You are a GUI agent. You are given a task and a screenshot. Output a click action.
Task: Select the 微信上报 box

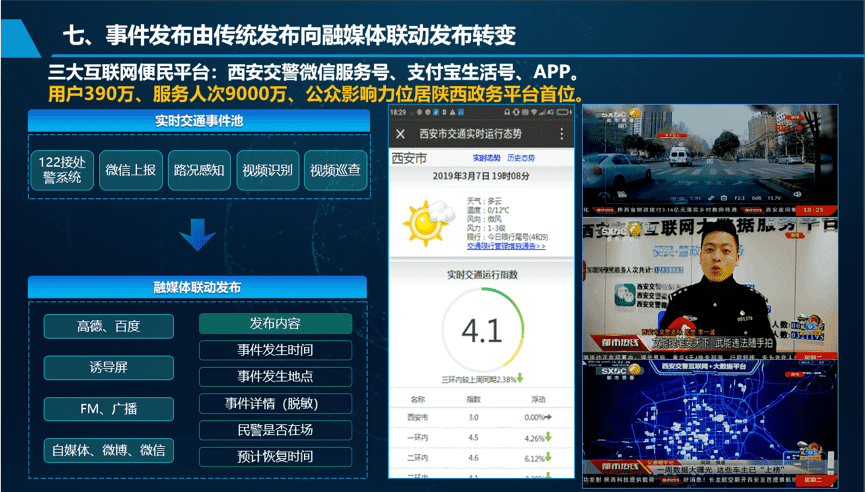130,170
